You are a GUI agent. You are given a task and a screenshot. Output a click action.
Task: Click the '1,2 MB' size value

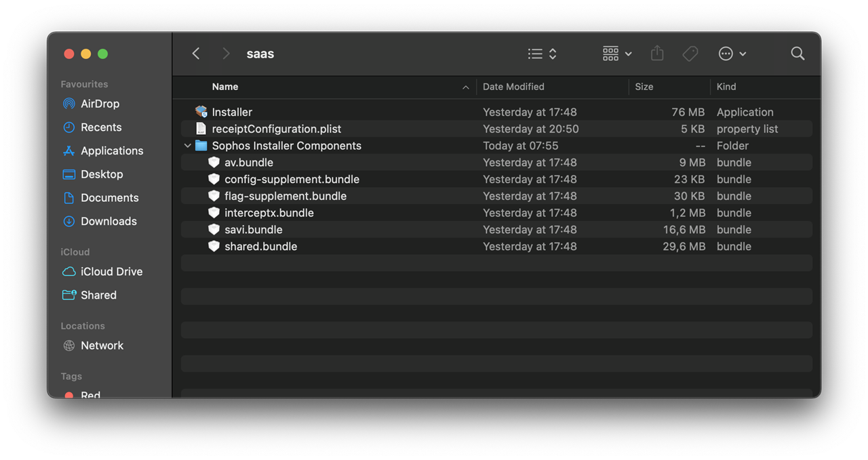tap(687, 213)
